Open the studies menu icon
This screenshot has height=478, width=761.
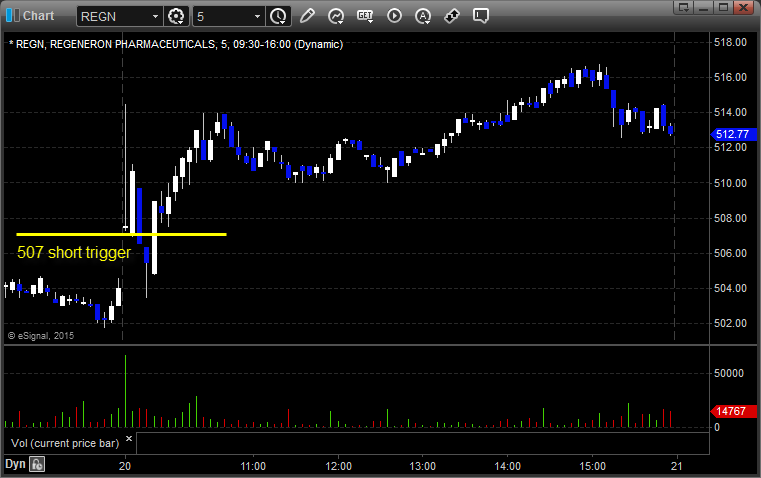coord(335,16)
